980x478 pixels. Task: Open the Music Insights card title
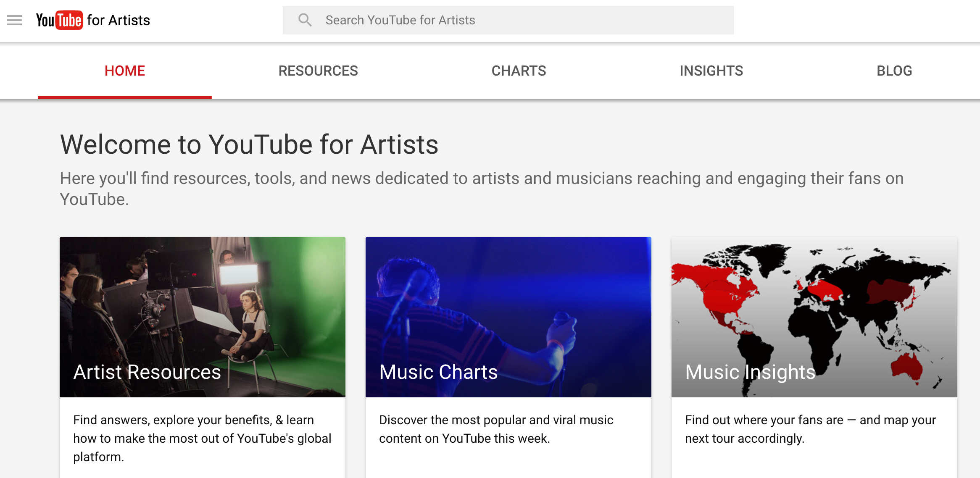click(x=750, y=372)
